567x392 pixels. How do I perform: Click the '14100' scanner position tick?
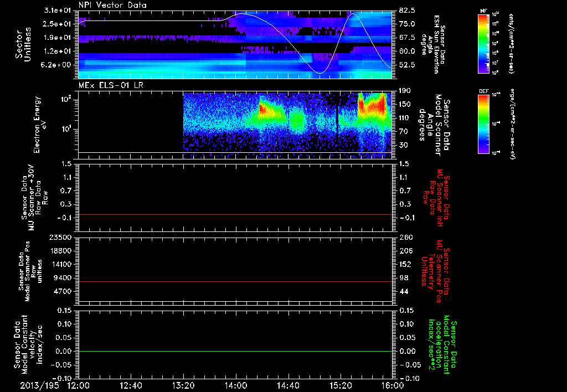coord(61,264)
